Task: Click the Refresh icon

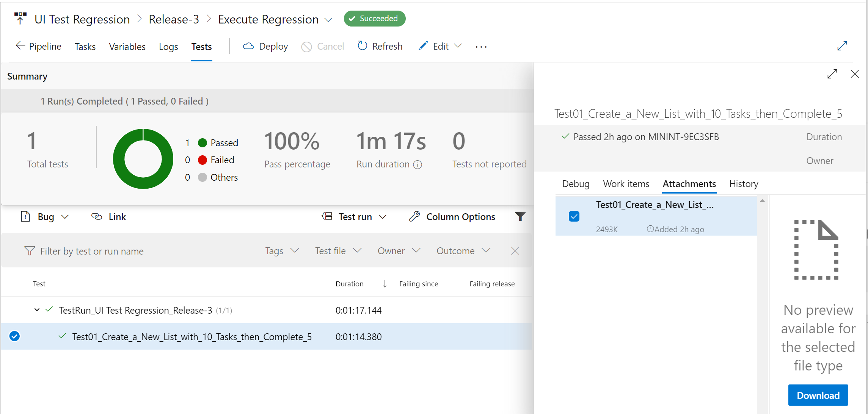Action: (x=363, y=46)
